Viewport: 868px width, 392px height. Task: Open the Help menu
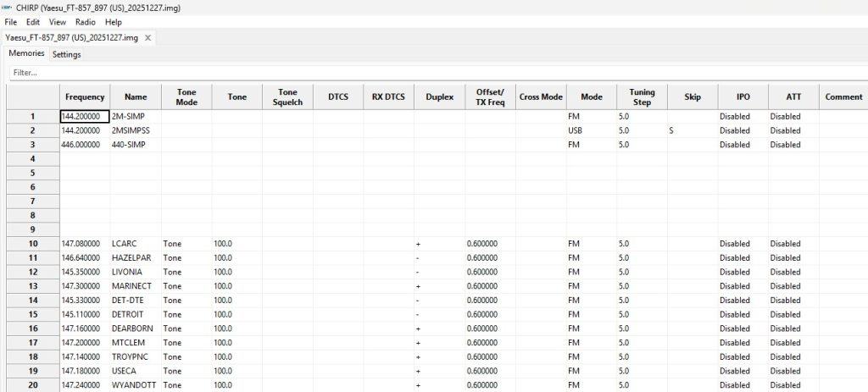[x=114, y=22]
